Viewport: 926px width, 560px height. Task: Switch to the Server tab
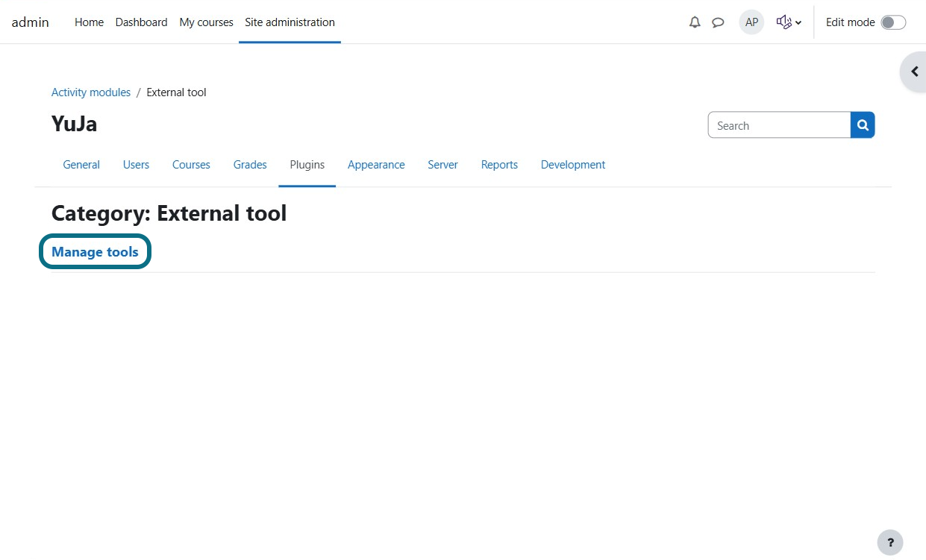(442, 165)
